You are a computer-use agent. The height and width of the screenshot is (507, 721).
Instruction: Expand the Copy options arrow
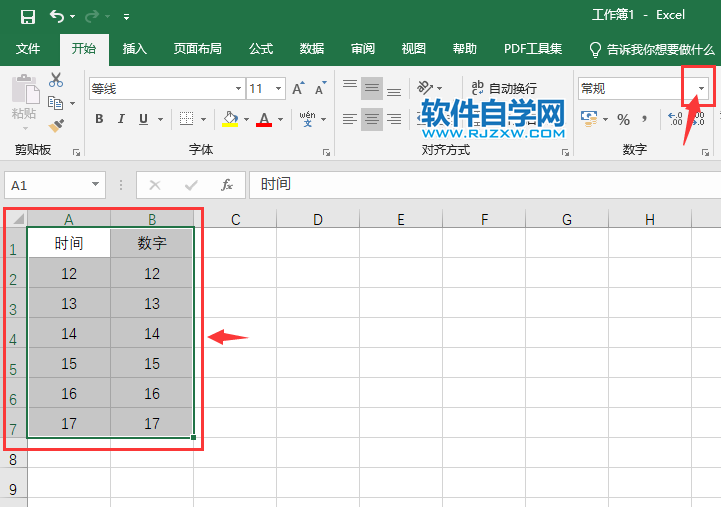(x=73, y=103)
